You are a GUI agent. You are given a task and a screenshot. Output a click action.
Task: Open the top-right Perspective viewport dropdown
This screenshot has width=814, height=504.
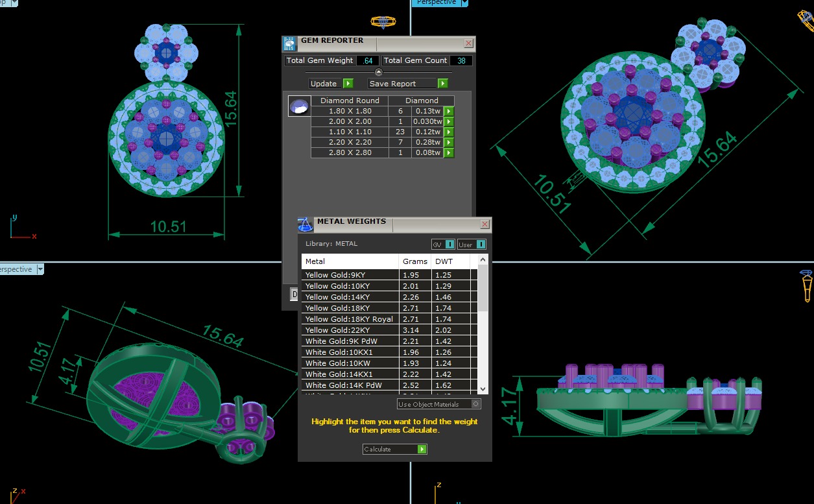[x=464, y=3]
